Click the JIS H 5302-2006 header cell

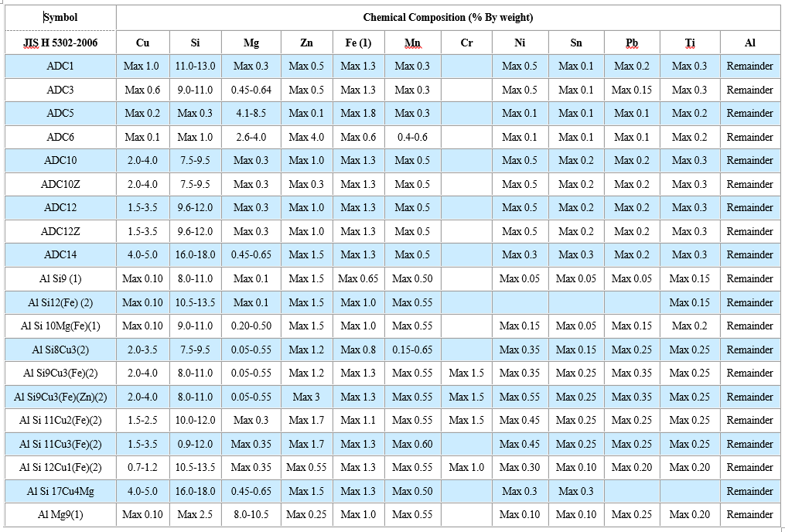click(60, 43)
